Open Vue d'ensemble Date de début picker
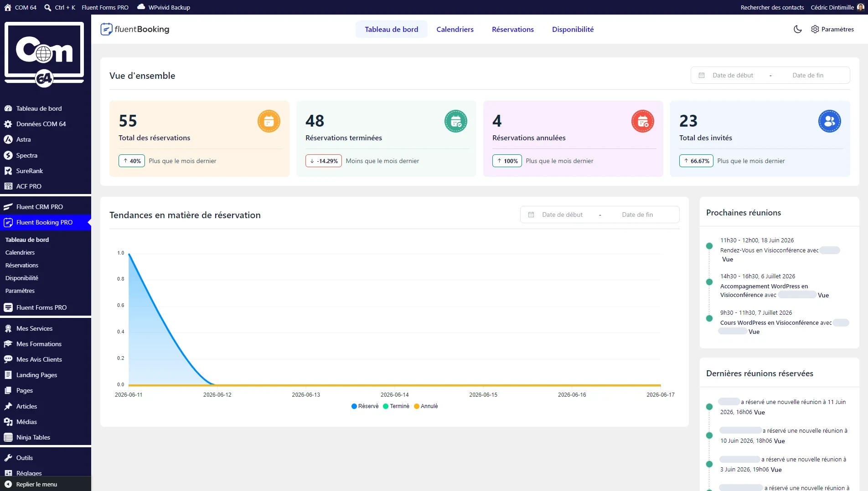Image resolution: width=868 pixels, height=491 pixels. pyautogui.click(x=733, y=75)
